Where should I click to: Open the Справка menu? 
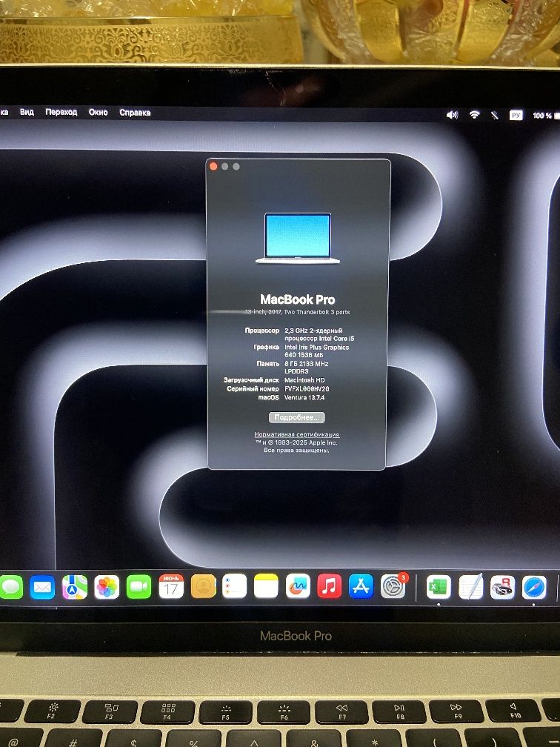pos(135,113)
